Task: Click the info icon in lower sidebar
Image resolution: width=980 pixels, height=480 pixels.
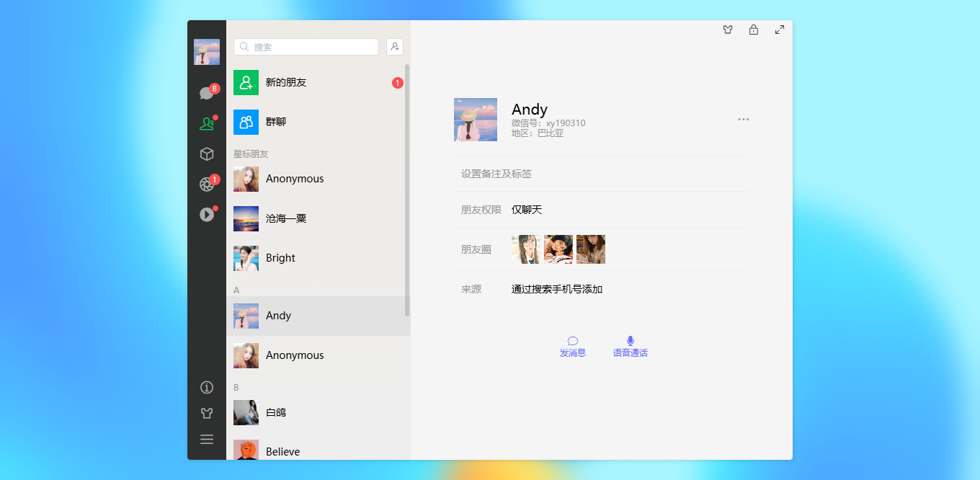Action: point(207,387)
